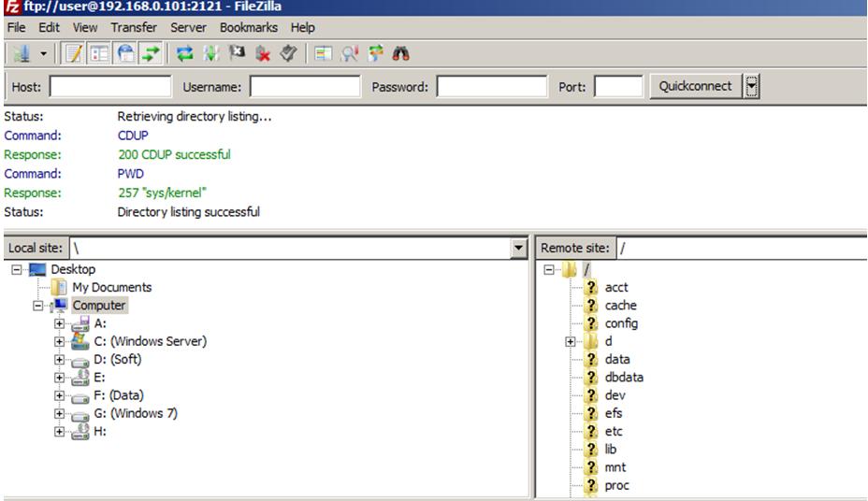Collapse the Computer tree node
868x501 pixels.
37,306
